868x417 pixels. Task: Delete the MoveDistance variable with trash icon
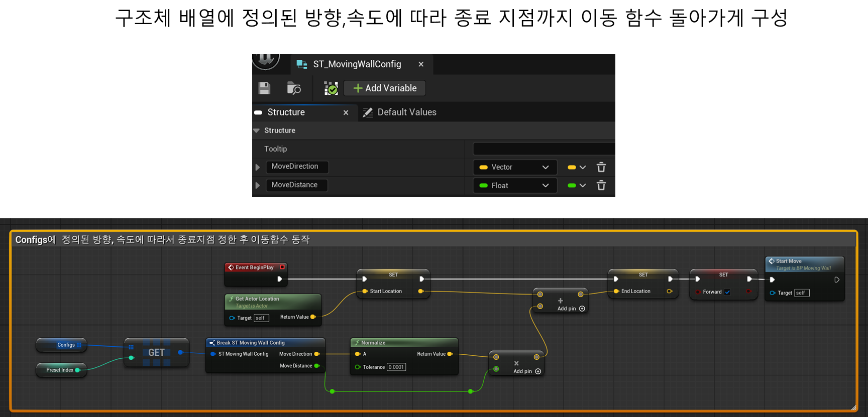601,186
